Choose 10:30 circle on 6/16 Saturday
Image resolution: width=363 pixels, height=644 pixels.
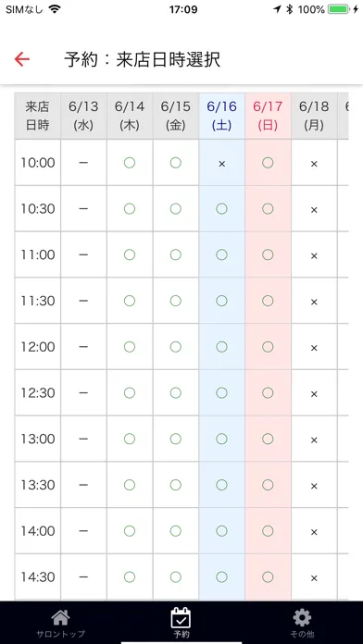tap(221, 209)
